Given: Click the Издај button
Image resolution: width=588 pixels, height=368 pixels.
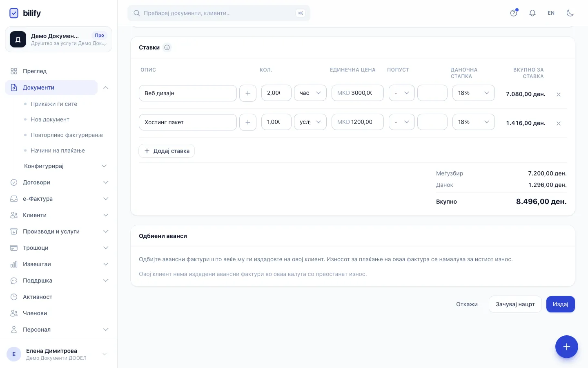Looking at the screenshot, I should click(561, 304).
